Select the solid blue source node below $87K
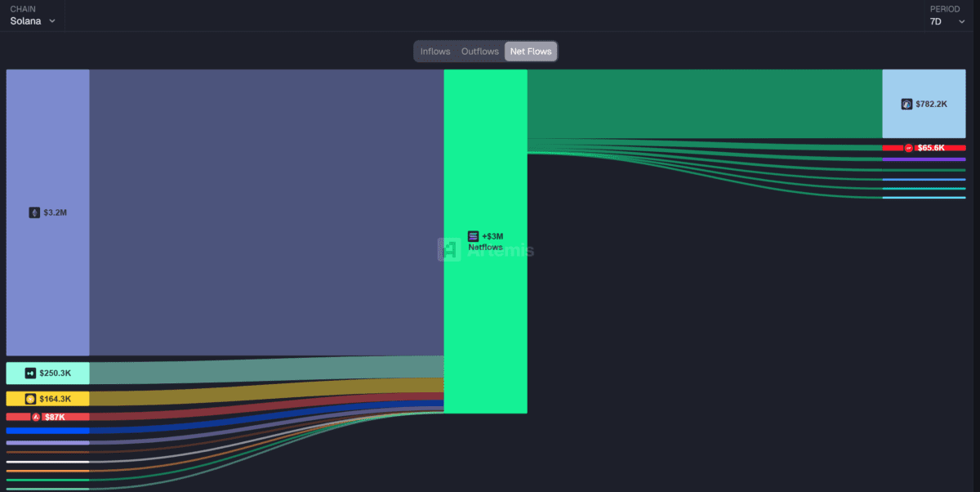This screenshot has height=492, width=980. point(47,431)
